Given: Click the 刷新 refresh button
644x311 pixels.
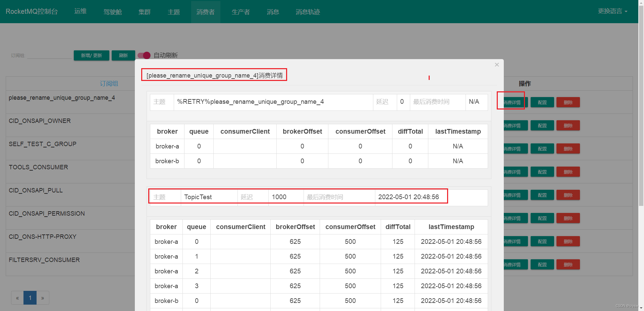Looking at the screenshot, I should coord(123,55).
